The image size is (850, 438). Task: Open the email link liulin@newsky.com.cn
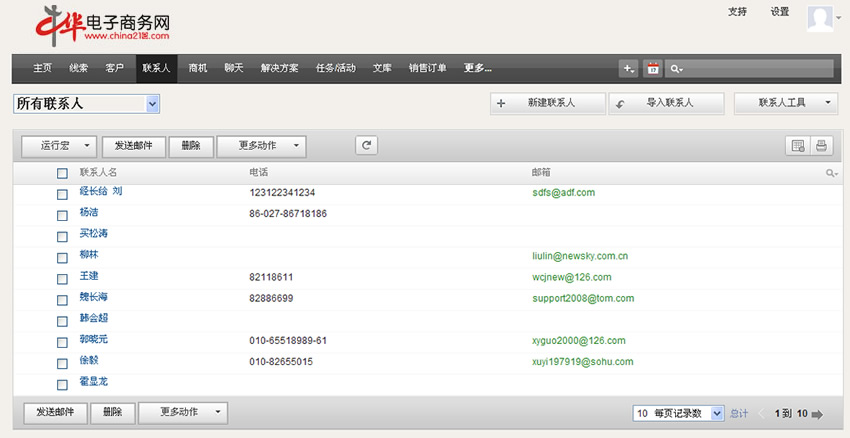(580, 256)
